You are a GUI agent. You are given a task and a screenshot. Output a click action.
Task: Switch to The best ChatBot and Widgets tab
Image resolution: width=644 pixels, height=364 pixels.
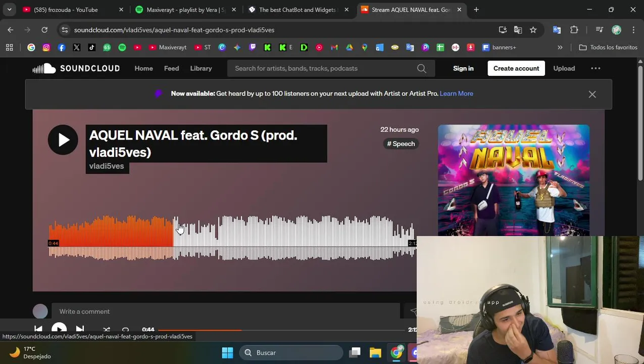(299, 10)
